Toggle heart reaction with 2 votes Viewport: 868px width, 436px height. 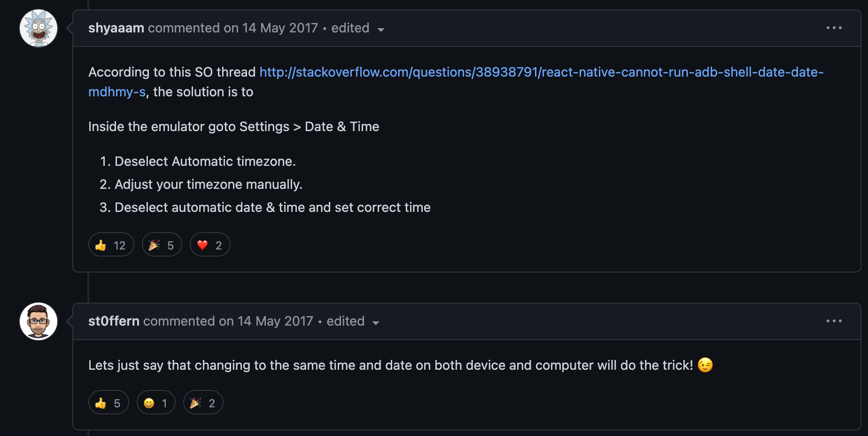point(209,245)
